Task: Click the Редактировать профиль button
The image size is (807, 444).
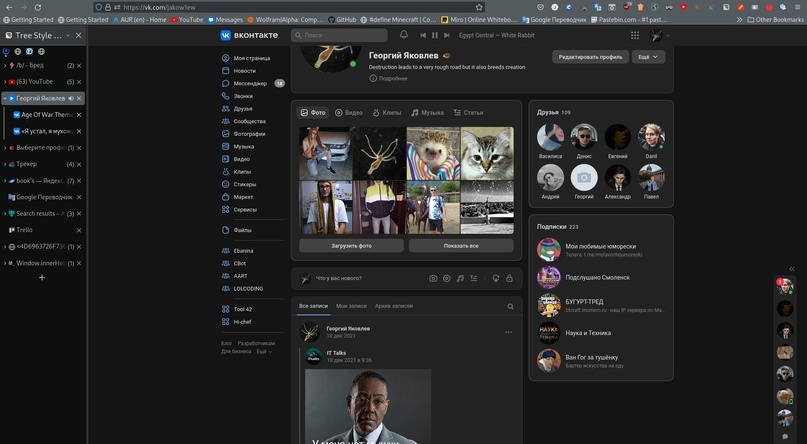Action: pos(590,57)
